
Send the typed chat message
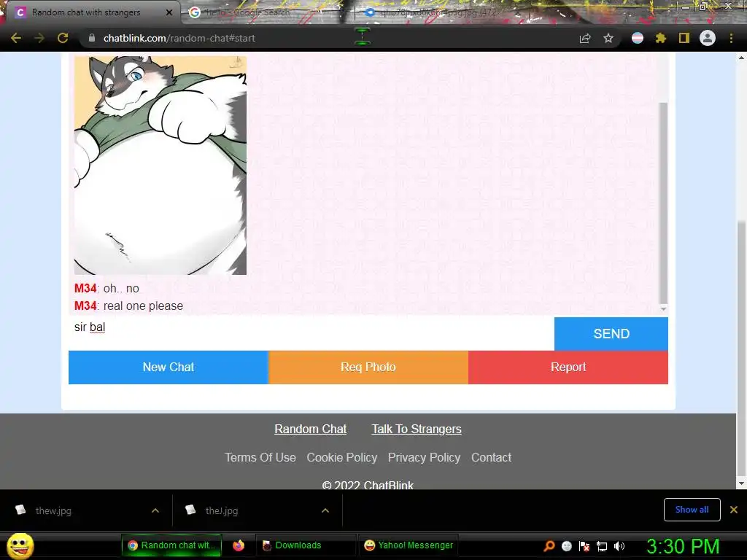[x=611, y=334]
